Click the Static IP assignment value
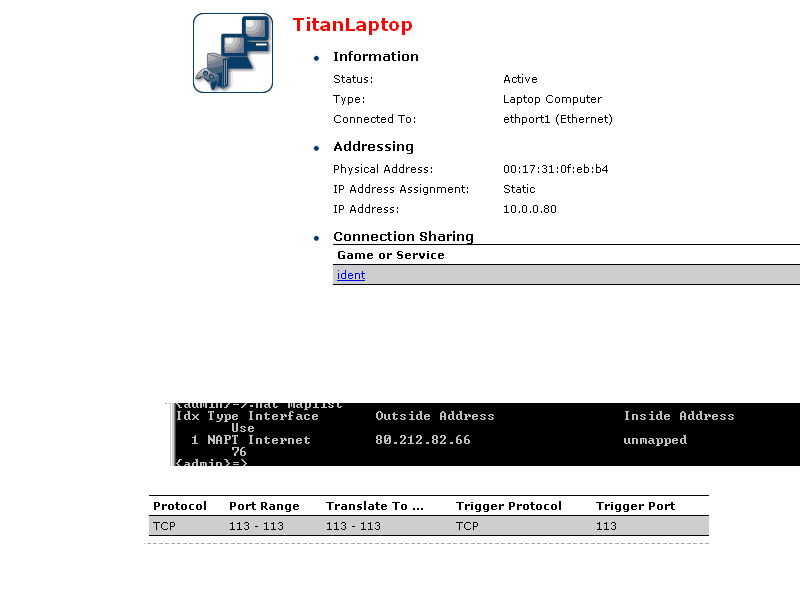Screen dimensions: 800x600 pyautogui.click(x=519, y=189)
